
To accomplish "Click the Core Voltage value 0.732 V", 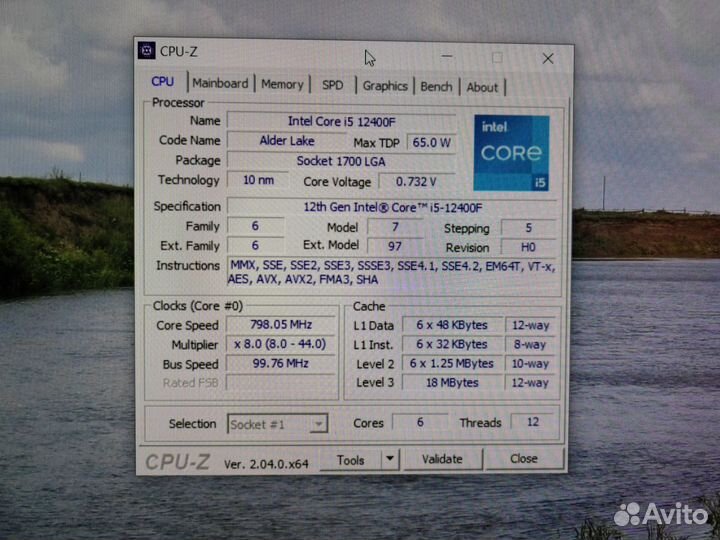I will coord(416,182).
